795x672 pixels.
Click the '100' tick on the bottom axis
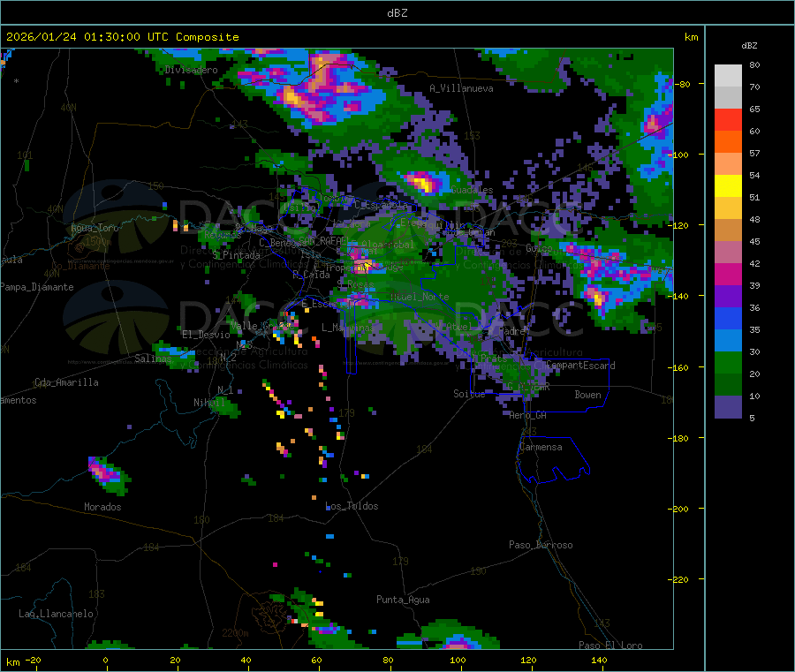tap(458, 660)
